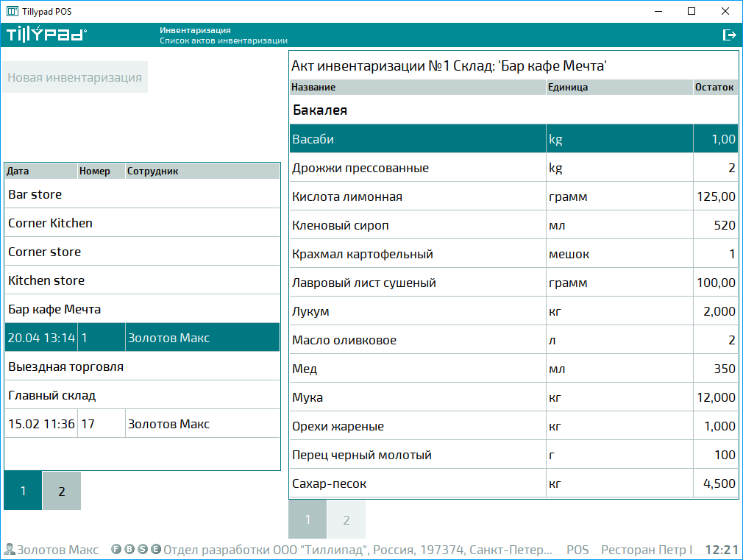This screenshot has width=743, height=560.
Task: Click the Золотов Макс status bar name
Action: pyautogui.click(x=58, y=550)
